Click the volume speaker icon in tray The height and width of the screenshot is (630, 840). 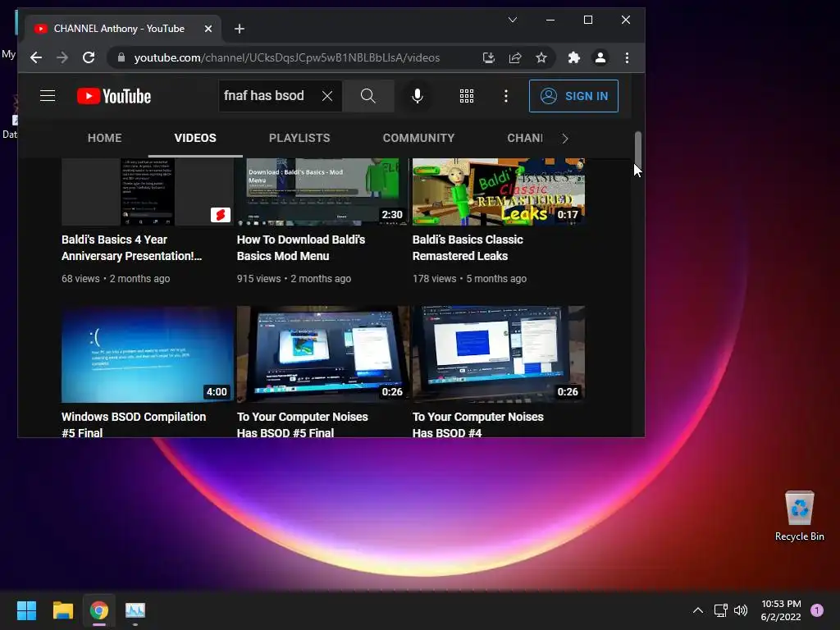(741, 610)
